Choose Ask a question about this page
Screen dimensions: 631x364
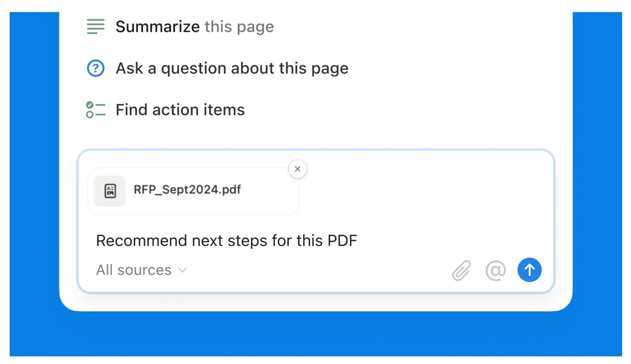[232, 68]
